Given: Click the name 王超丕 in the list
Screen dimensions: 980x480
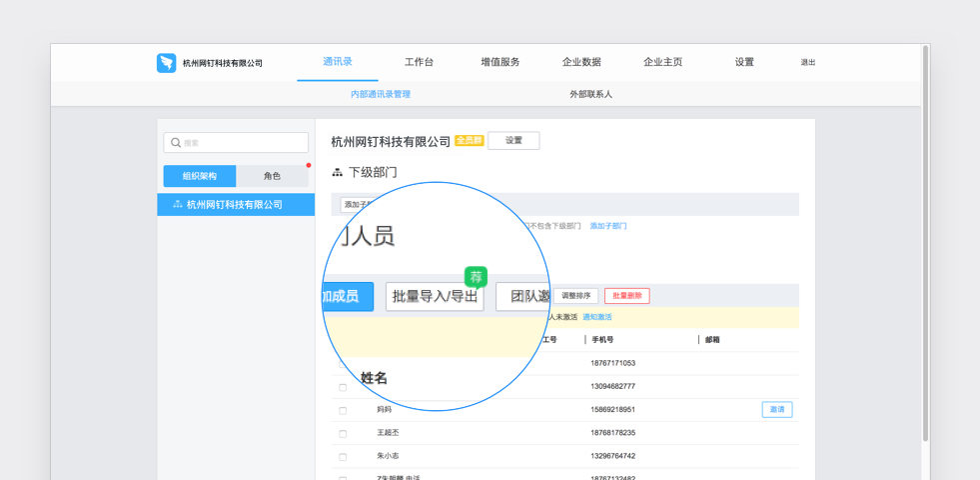Looking at the screenshot, I should tap(388, 433).
